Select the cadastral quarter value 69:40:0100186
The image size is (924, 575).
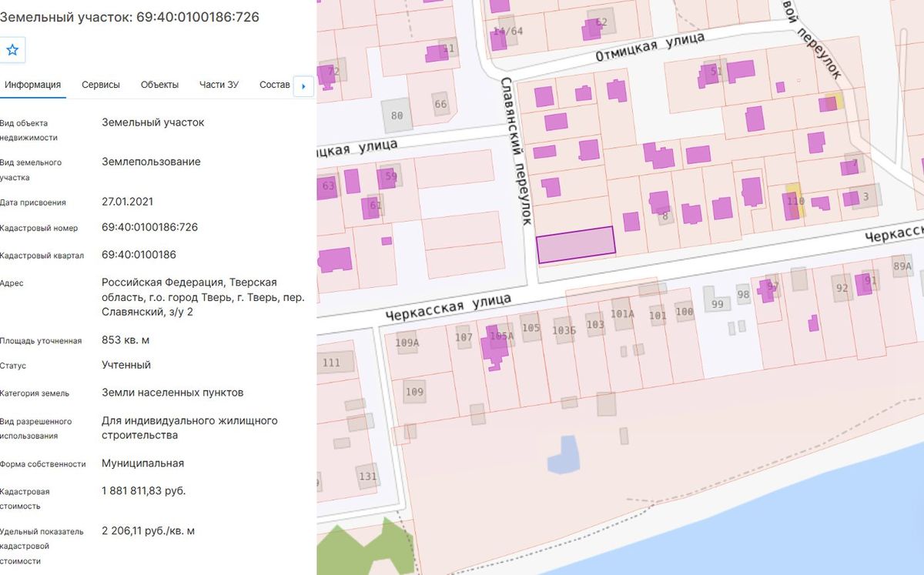pos(139,254)
